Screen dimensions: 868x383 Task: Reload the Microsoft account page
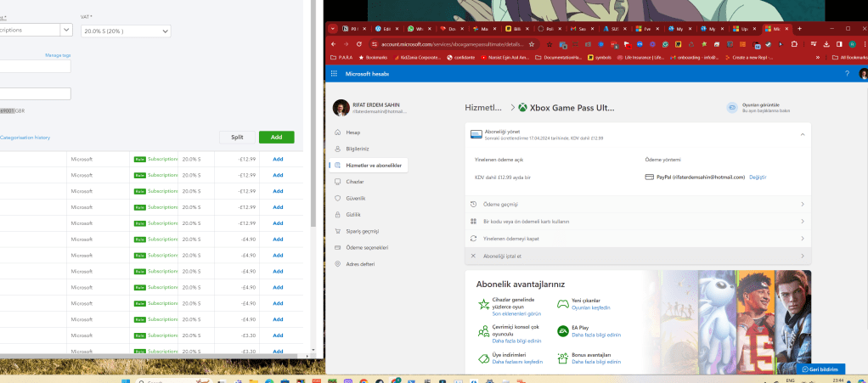pyautogui.click(x=359, y=43)
